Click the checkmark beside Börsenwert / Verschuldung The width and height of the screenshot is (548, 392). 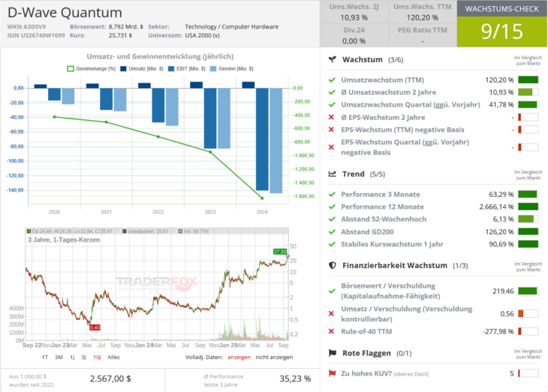332,291
